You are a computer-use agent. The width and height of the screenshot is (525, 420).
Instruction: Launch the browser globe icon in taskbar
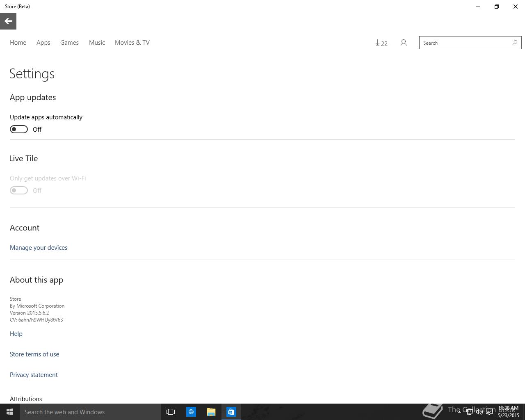click(x=191, y=412)
